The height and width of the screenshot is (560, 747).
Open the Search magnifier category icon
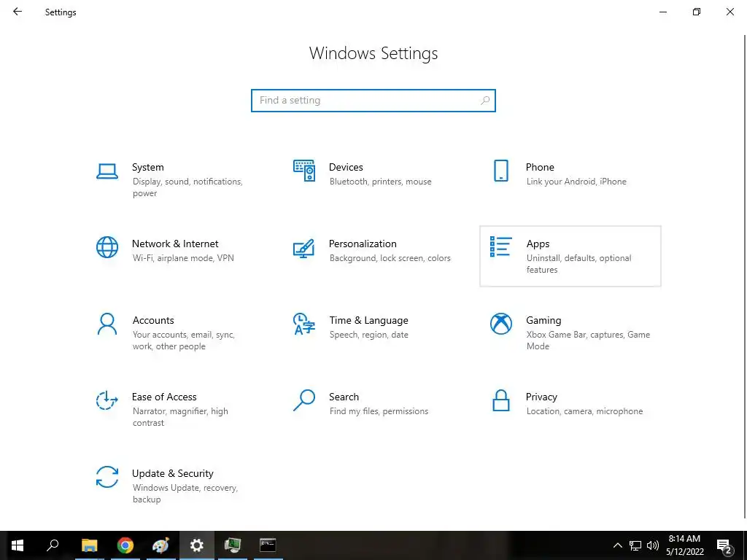tap(304, 400)
